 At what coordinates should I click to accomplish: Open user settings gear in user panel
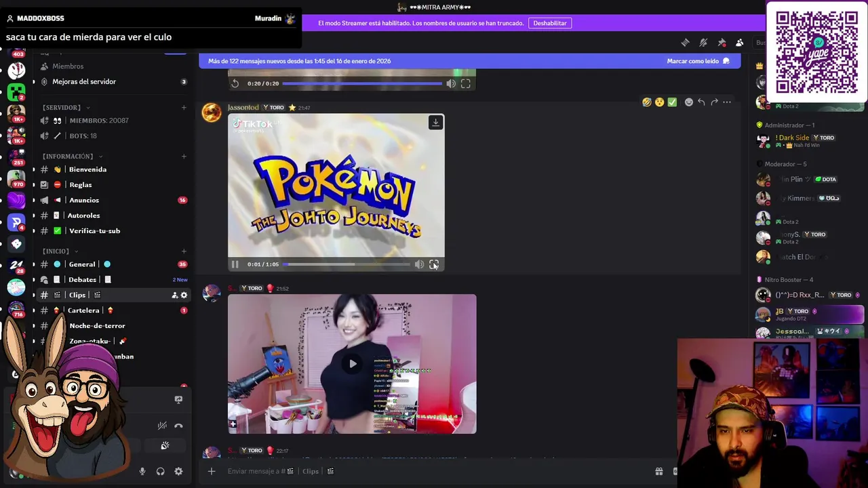point(178,472)
